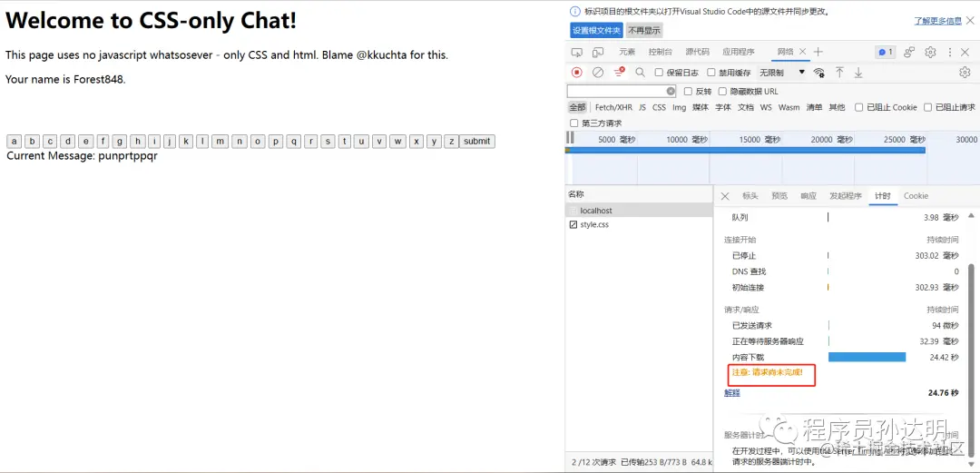The width and height of the screenshot is (980, 473).
Task: Select the 全部 filter button
Action: pyautogui.click(x=577, y=108)
